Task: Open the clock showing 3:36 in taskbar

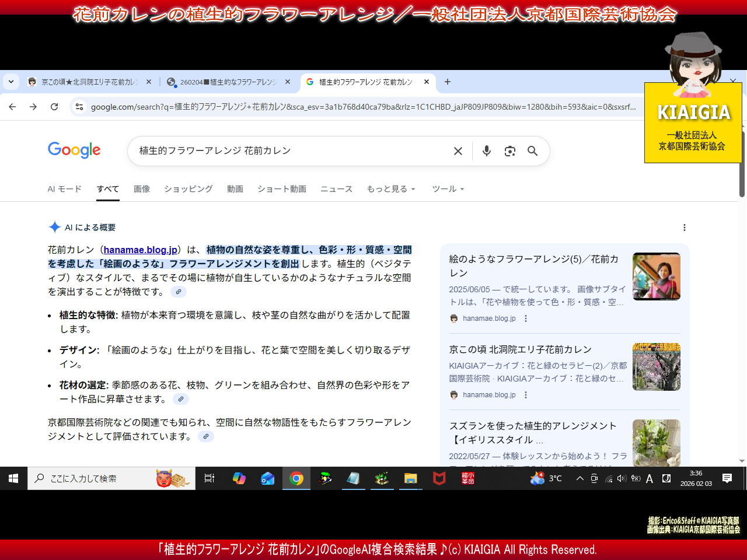Action: point(696,478)
